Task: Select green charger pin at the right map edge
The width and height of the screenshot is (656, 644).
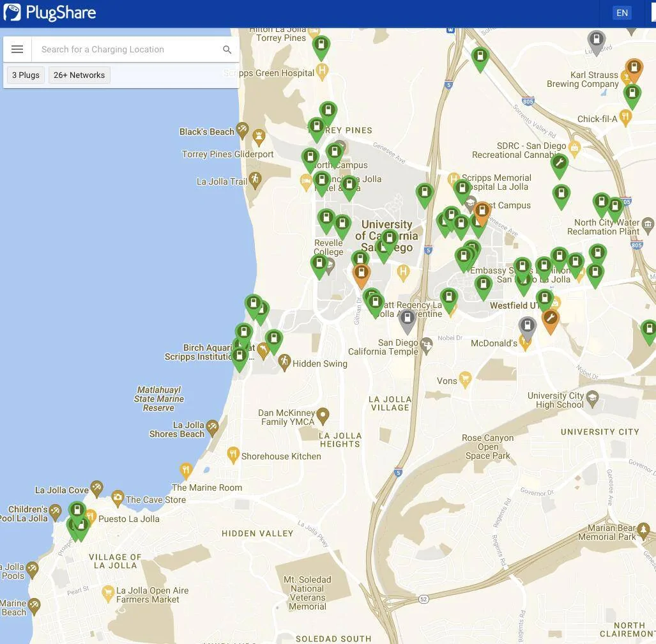Action: coord(650,330)
